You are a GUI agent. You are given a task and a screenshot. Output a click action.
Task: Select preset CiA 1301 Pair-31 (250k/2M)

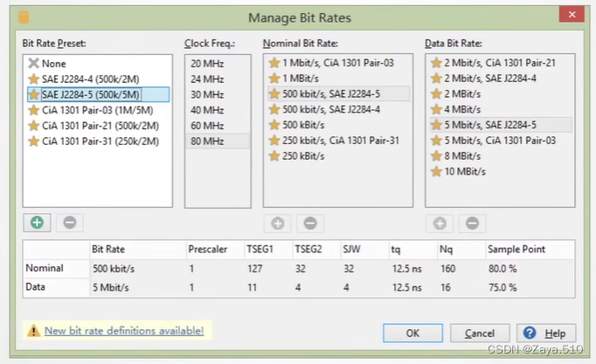(x=98, y=141)
